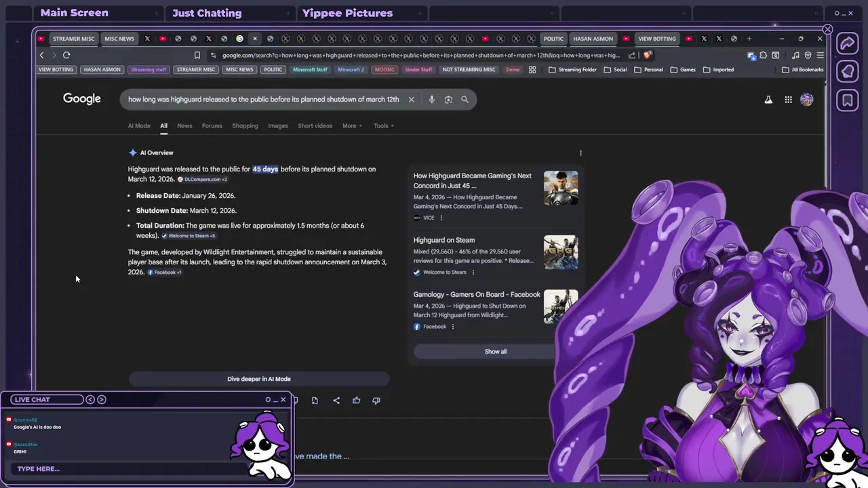Submit search with the magnifier icon

pyautogui.click(x=465, y=100)
